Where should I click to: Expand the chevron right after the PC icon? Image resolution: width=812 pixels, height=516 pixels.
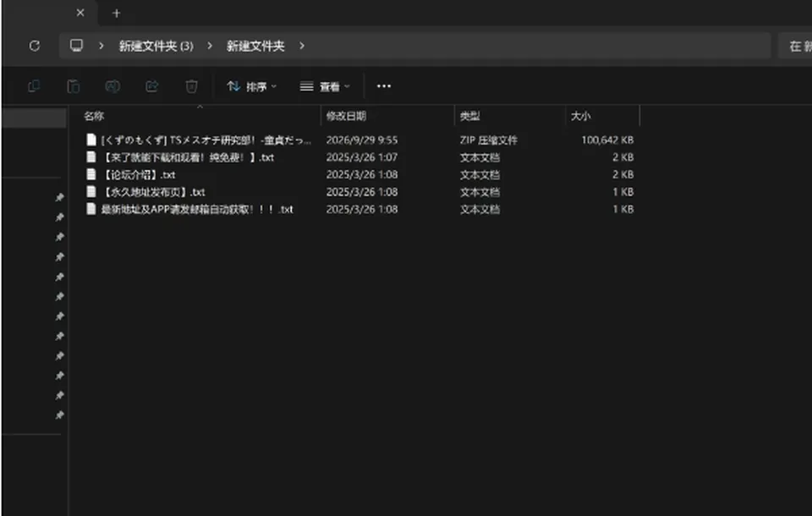point(101,47)
